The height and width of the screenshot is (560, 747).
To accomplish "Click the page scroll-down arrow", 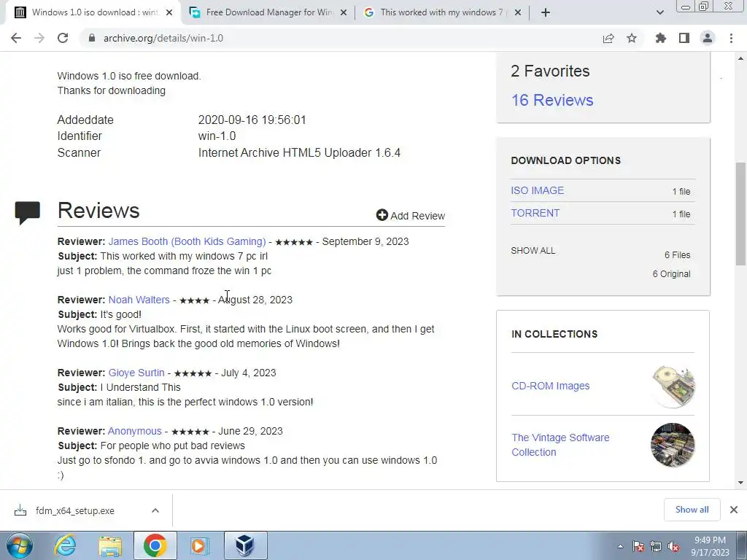I will tap(740, 483).
